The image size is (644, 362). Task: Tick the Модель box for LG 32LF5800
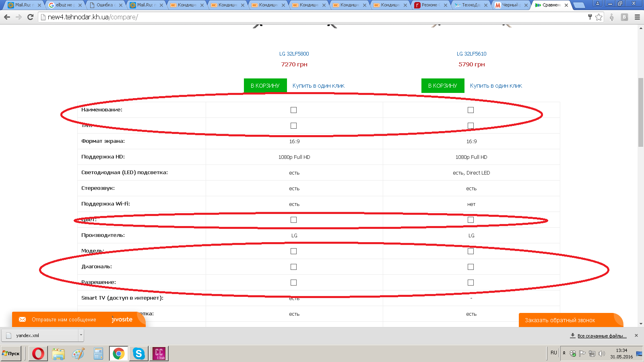coord(294,251)
